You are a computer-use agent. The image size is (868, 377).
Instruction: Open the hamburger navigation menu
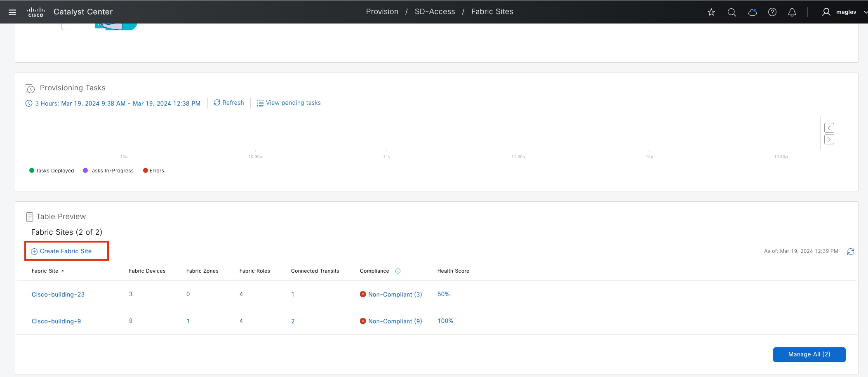tap(12, 12)
